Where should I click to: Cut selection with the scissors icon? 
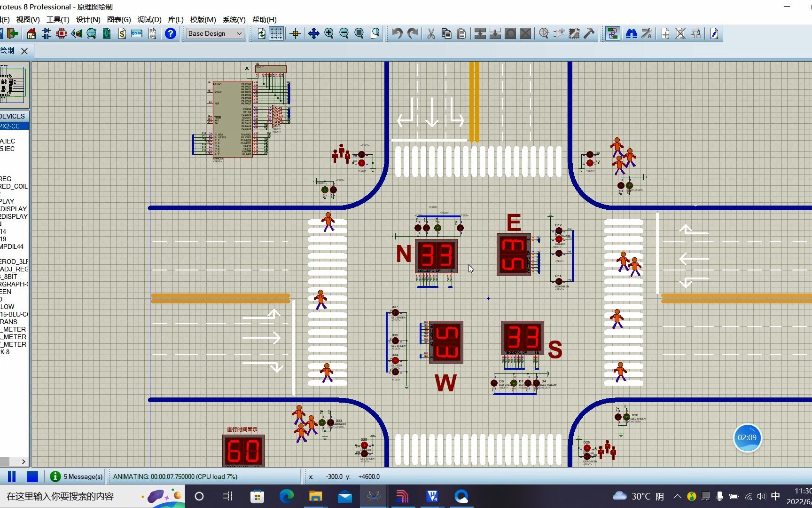[x=431, y=33]
